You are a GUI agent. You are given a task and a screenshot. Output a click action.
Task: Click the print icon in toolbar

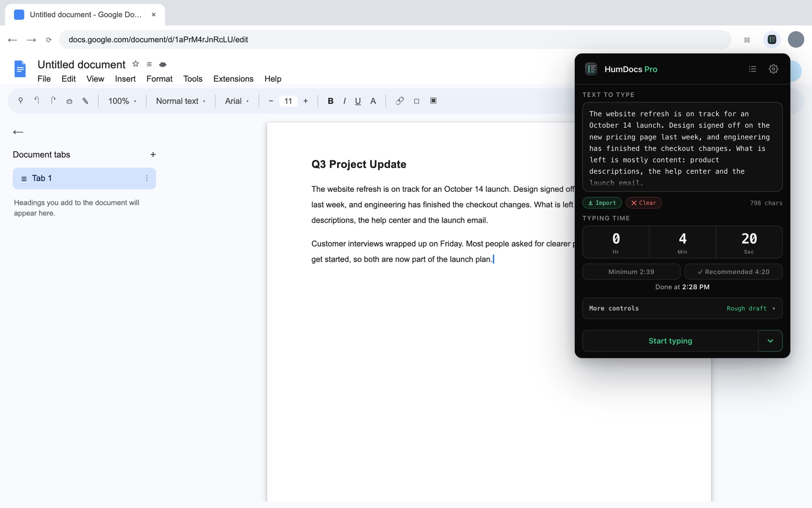point(69,101)
